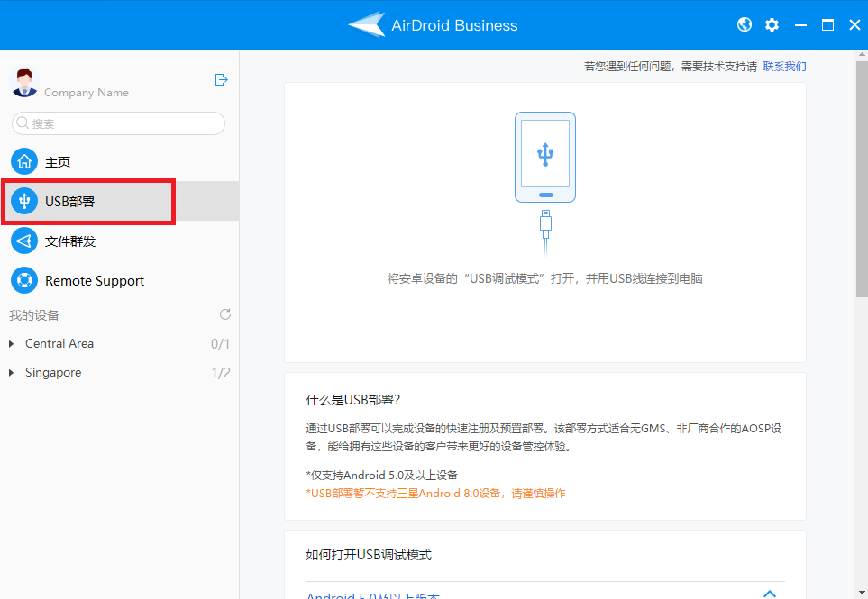Click the 若您遇到任何问题 support text
This screenshot has width=868, height=599.
coord(671,67)
